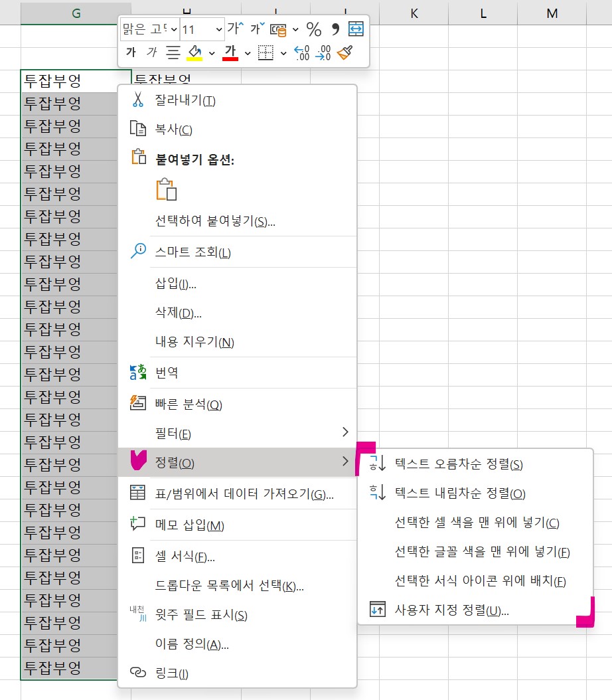
Task: Open font color dropdown arrow
Action: pyautogui.click(x=248, y=53)
